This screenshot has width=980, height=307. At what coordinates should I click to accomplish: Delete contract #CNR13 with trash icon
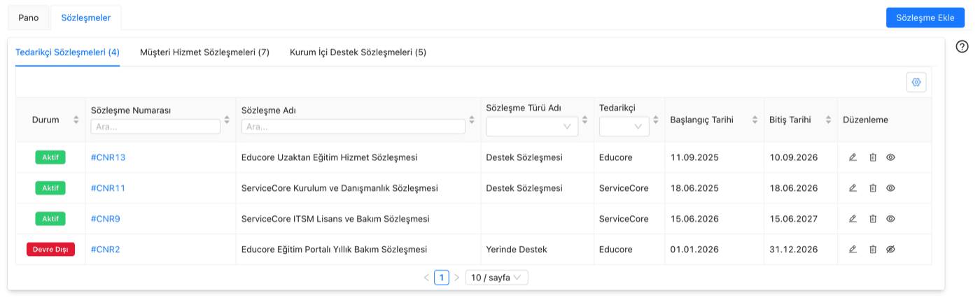(873, 157)
